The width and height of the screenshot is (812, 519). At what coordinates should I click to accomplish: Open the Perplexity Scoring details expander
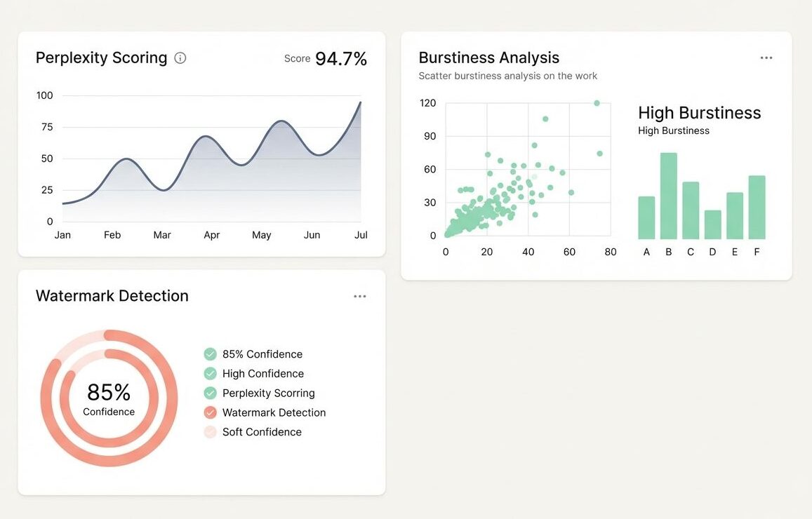[x=180, y=58]
